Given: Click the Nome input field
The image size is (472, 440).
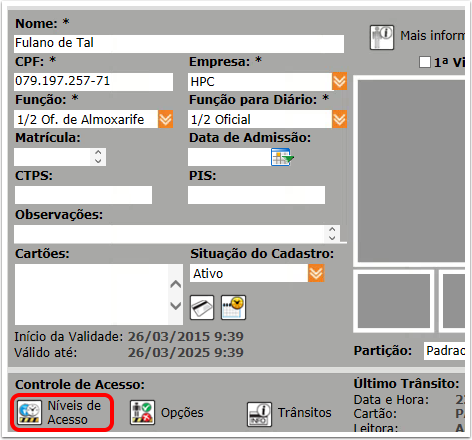Looking at the screenshot, I should tap(179, 44).
